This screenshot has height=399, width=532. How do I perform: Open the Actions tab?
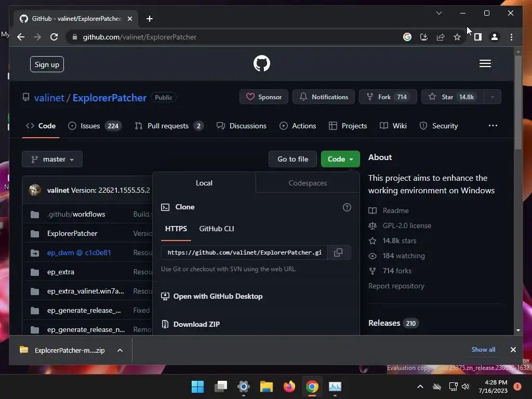[x=298, y=126]
